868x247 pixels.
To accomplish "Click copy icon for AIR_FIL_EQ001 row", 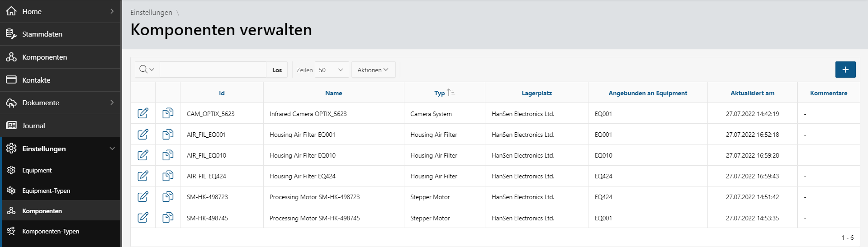I will tap(168, 134).
